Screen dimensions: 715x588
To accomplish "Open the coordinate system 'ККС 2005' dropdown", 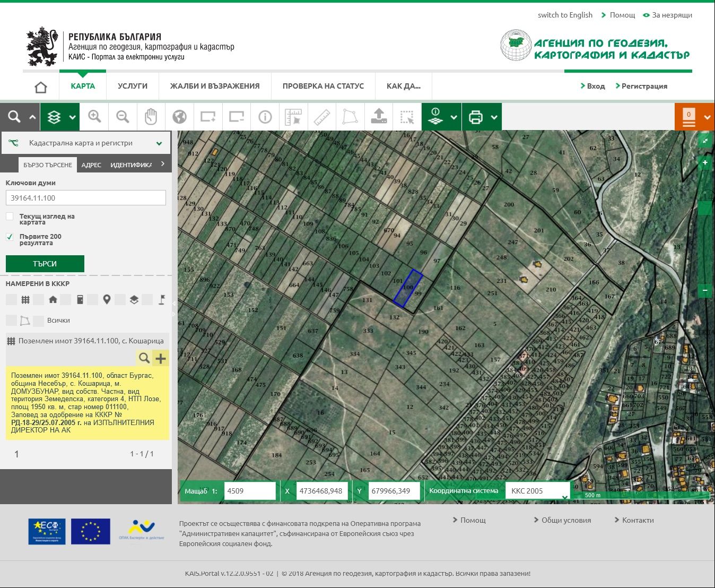I will coord(537,491).
